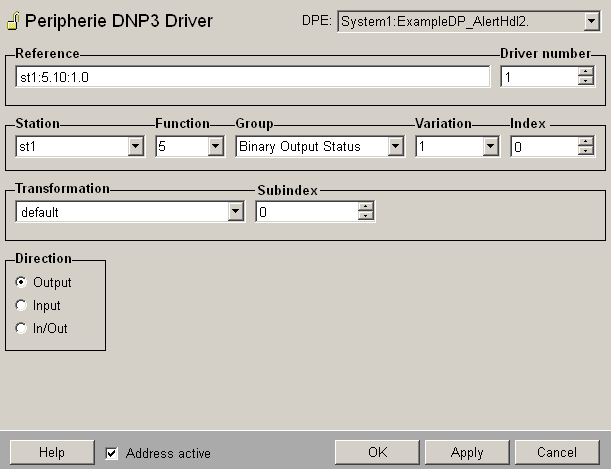The image size is (611, 469).
Task: Toggle the Address active checkbox
Action: 112,453
